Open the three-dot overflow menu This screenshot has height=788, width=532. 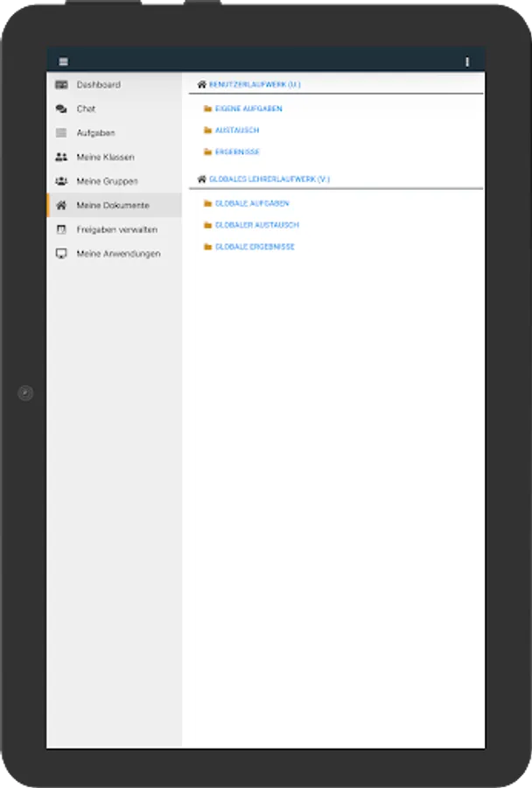[467, 61]
